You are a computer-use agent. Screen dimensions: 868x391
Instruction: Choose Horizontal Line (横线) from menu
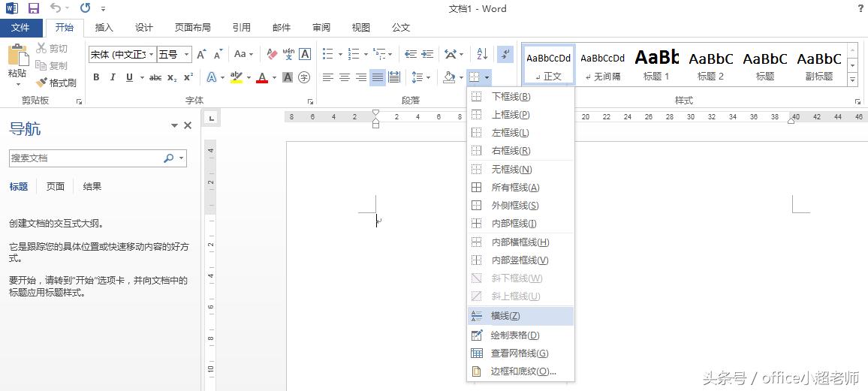(520, 317)
